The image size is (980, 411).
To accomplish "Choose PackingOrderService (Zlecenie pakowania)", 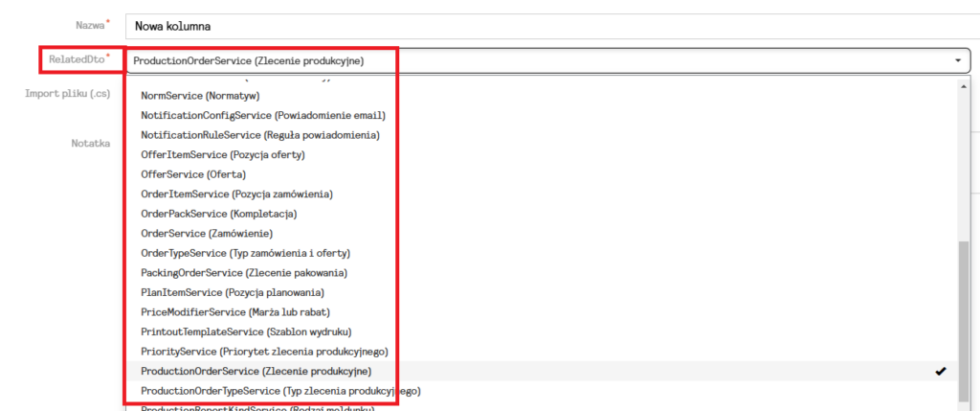I will pos(243,273).
